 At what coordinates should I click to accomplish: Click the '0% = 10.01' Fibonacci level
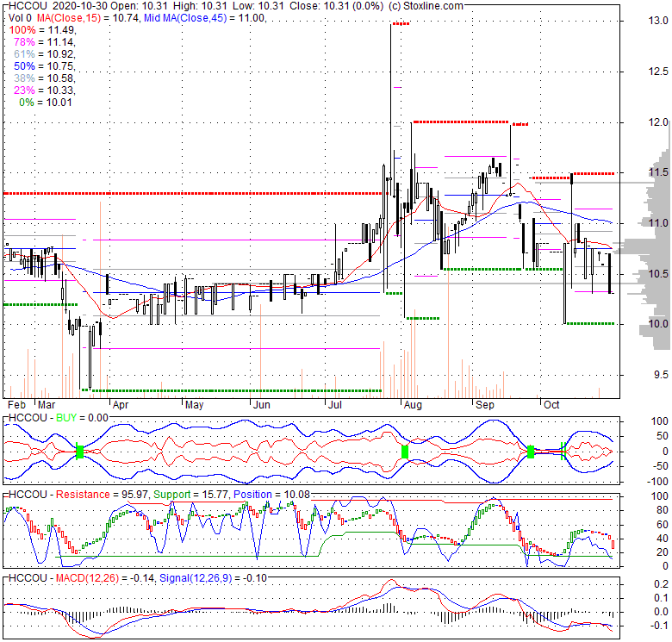point(46,103)
